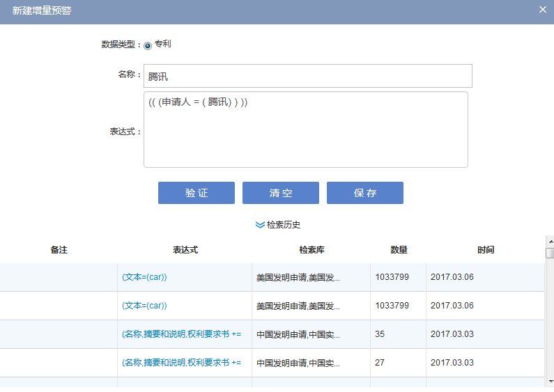Click the 检索库 cell in the first history row
Screen dimensions: 554x392
tap(298, 277)
